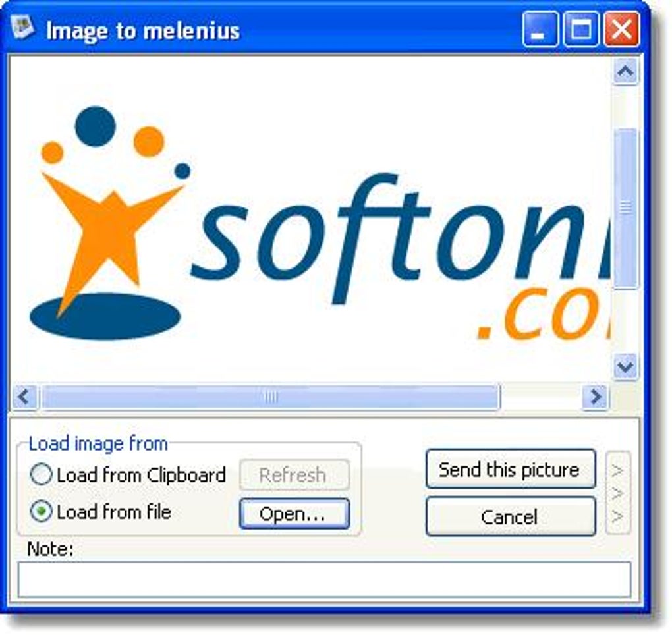Click the vertical scrollbar down arrow
This screenshot has height=635, width=672.
[x=625, y=366]
